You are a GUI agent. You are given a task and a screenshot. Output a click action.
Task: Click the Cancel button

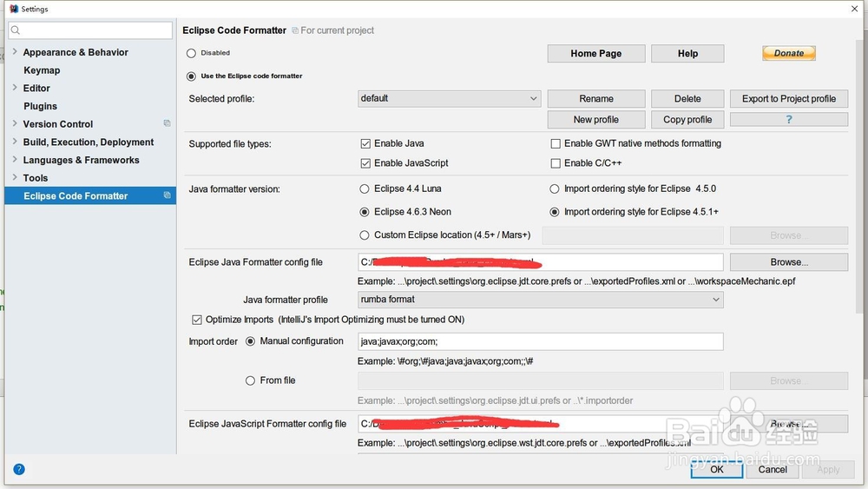[773, 470]
